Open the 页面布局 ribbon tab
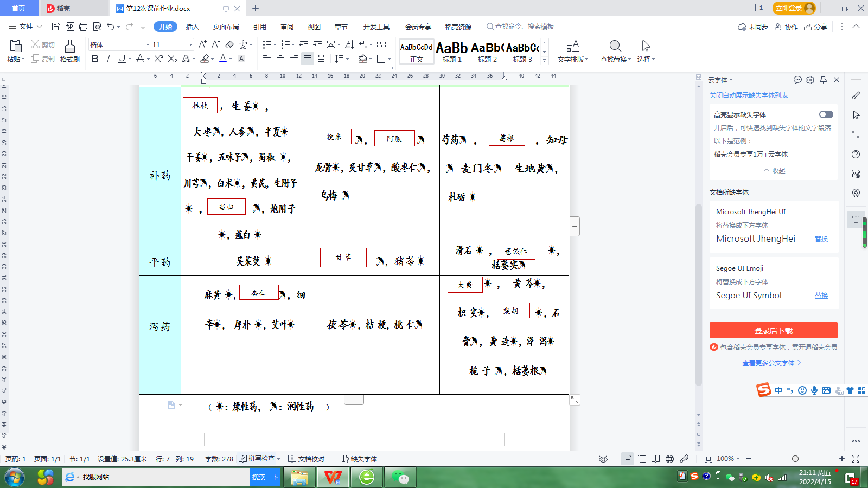 [x=226, y=27]
